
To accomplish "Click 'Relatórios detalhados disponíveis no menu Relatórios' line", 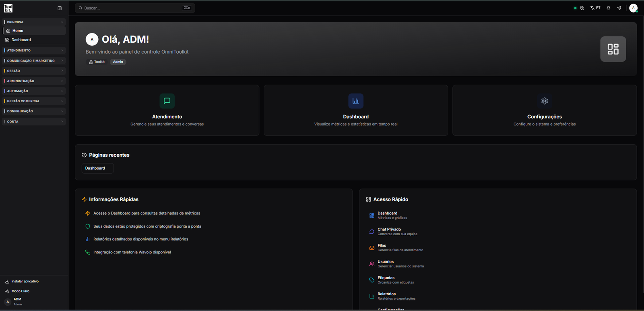I will click(x=141, y=239).
